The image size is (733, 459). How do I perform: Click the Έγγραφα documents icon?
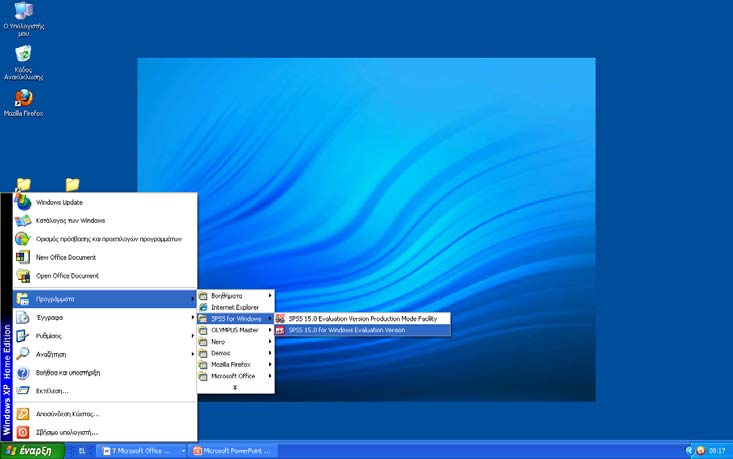coord(22,317)
